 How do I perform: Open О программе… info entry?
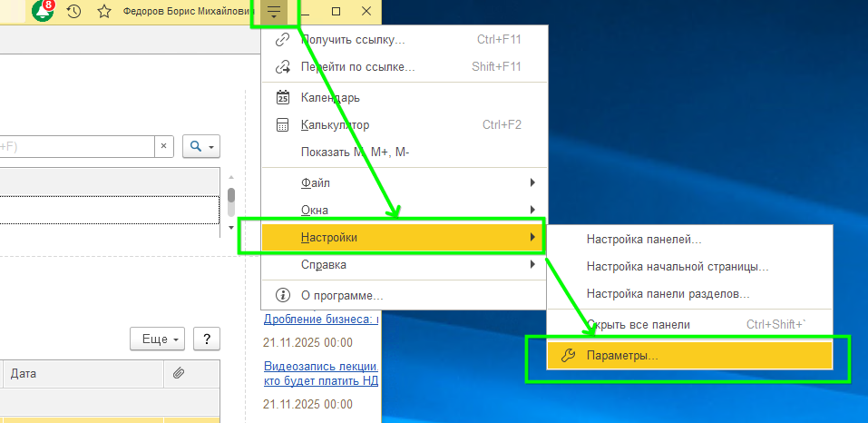point(341,295)
